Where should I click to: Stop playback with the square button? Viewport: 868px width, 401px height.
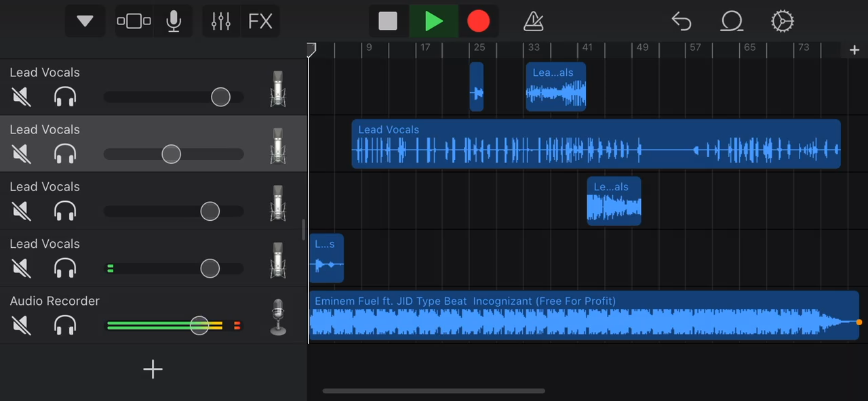click(x=388, y=21)
